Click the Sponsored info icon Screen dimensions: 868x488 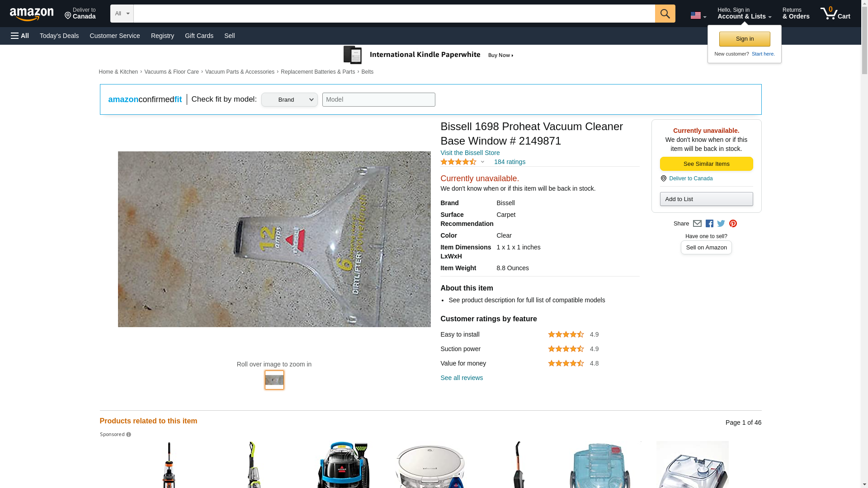[128, 435]
